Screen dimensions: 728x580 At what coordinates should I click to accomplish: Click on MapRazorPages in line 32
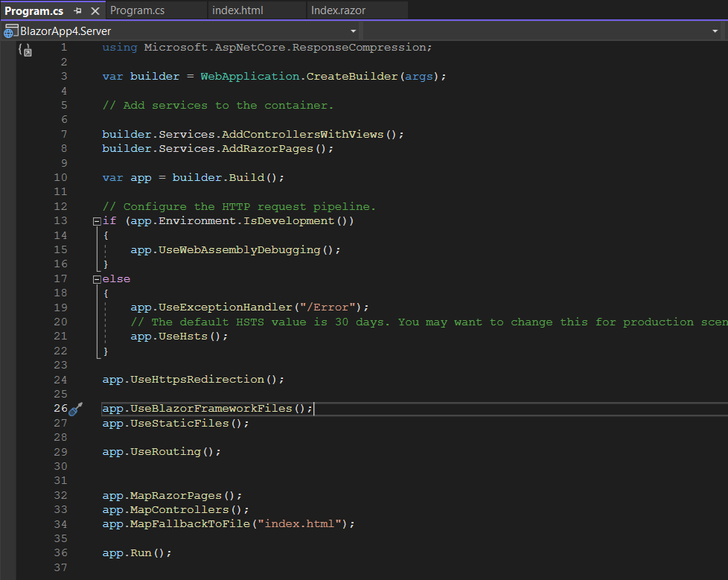click(176, 495)
